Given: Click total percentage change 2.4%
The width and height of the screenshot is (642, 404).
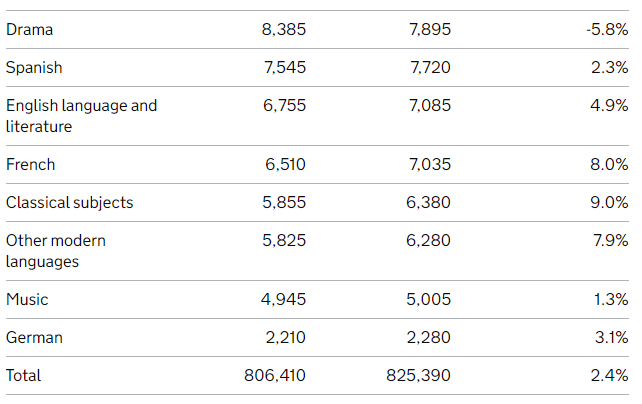Looking at the screenshot, I should click(x=609, y=375).
